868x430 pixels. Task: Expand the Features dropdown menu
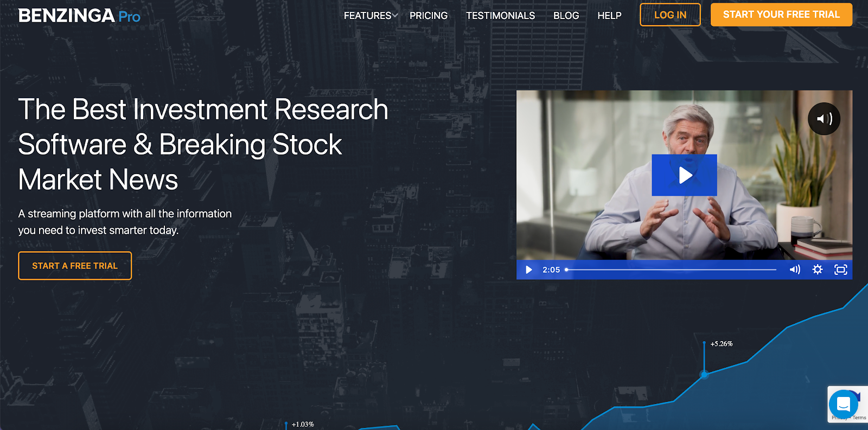click(x=371, y=16)
